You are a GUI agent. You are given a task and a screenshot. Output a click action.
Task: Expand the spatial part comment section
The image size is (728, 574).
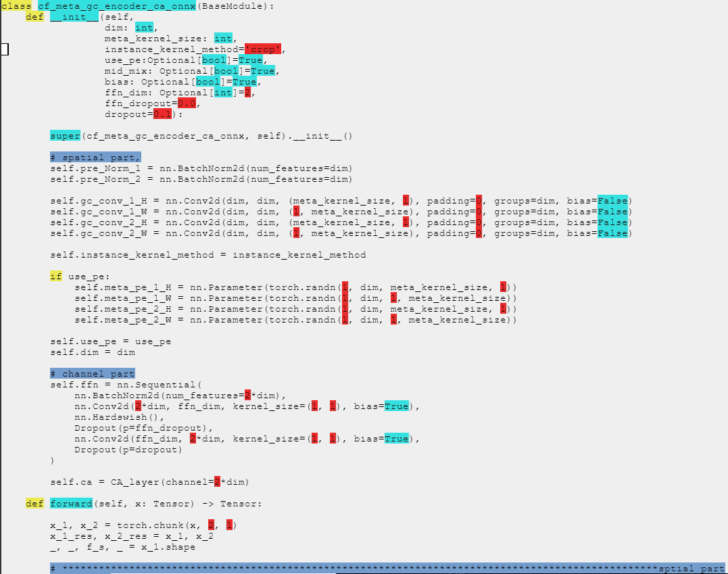click(x=95, y=157)
